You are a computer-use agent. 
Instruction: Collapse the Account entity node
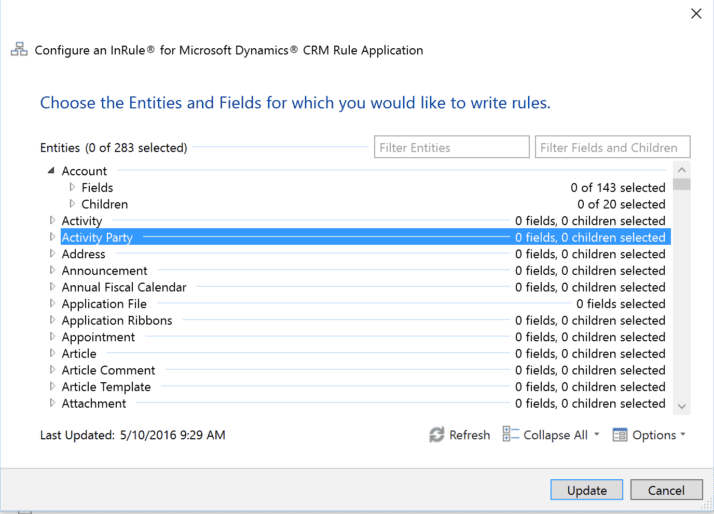point(51,171)
